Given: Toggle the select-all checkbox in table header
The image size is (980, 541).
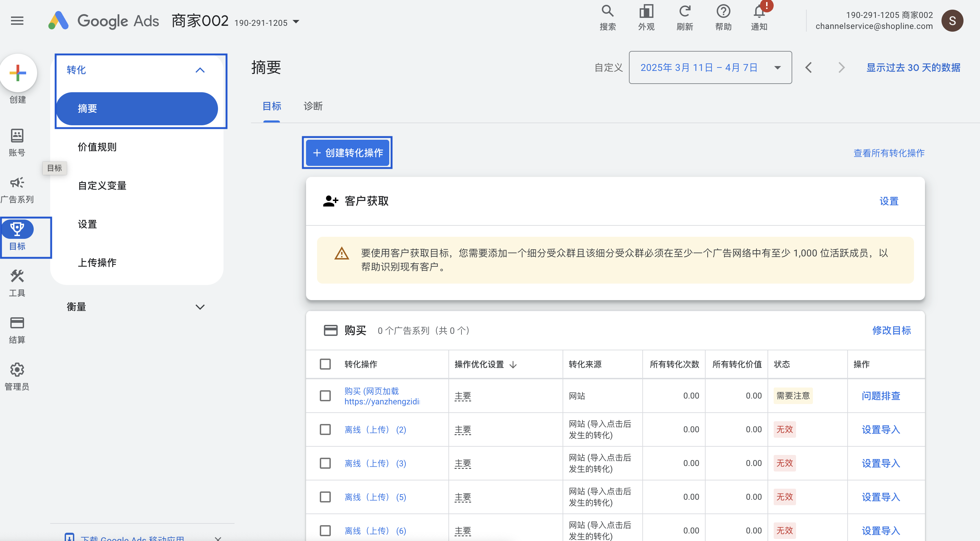Looking at the screenshot, I should 325,364.
